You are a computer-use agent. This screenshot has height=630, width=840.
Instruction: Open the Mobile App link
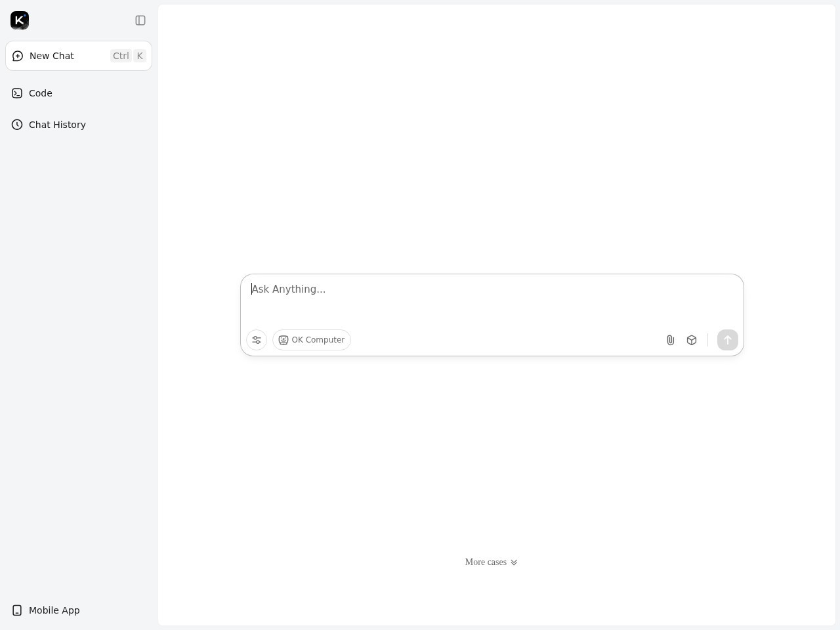tap(54, 610)
